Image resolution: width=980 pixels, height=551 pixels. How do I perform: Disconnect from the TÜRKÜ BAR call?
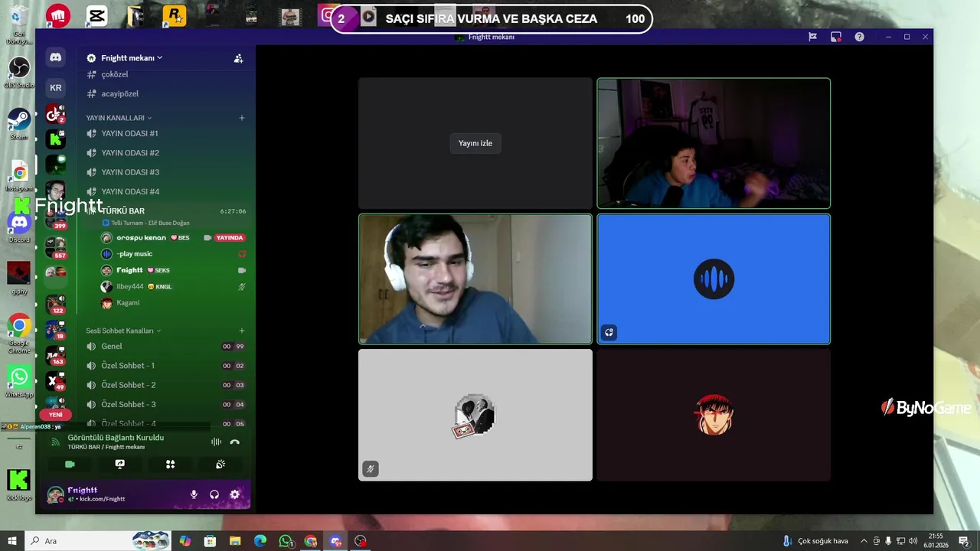(x=235, y=442)
